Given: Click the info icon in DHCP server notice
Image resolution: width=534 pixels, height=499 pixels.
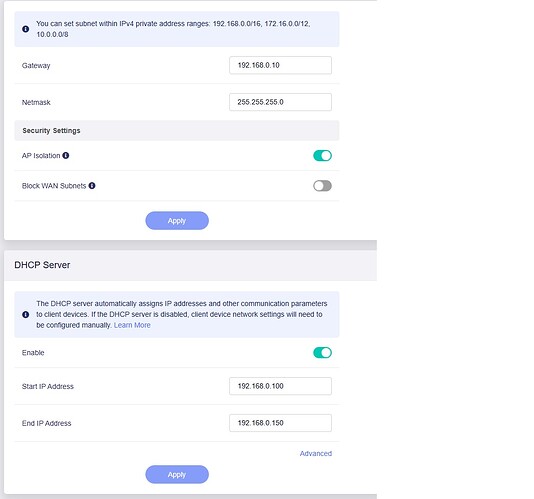Looking at the screenshot, I should point(26,314).
